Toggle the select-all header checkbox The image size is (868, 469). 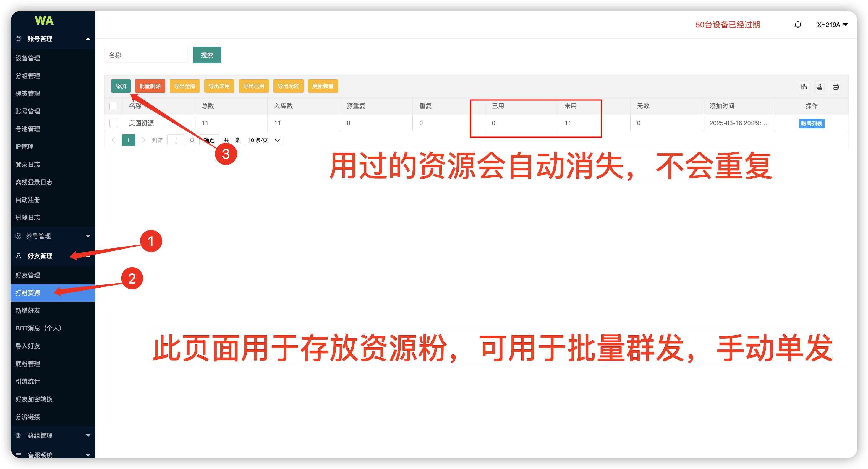coord(113,106)
